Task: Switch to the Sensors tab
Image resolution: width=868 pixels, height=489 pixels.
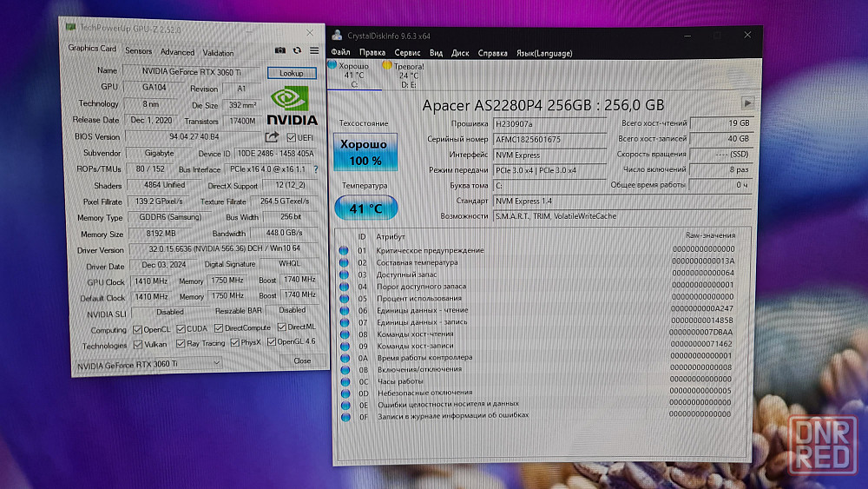Action: (x=138, y=51)
